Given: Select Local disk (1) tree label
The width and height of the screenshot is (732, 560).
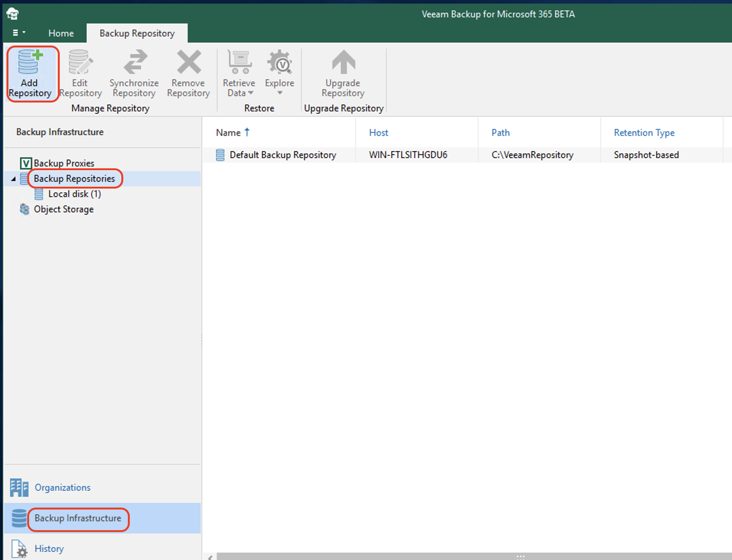Looking at the screenshot, I should 75,194.
